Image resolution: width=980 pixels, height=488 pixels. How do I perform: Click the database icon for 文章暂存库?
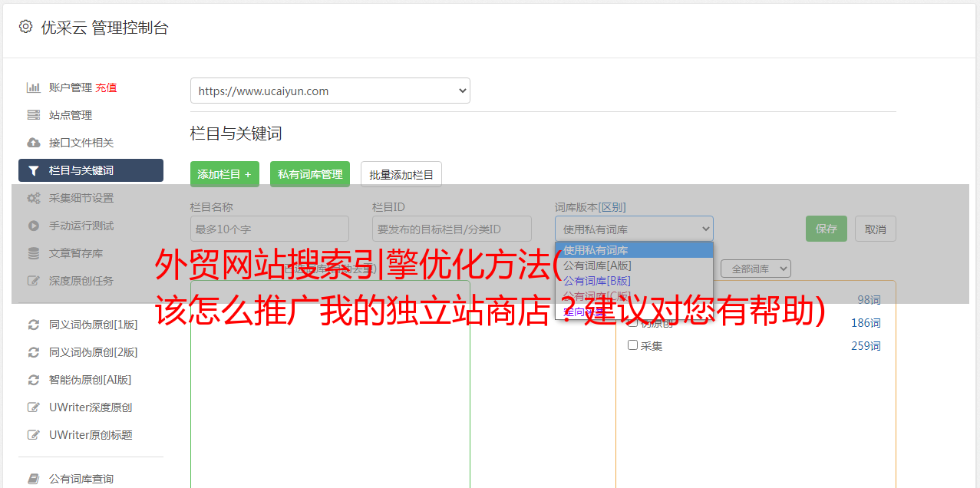click(34, 253)
